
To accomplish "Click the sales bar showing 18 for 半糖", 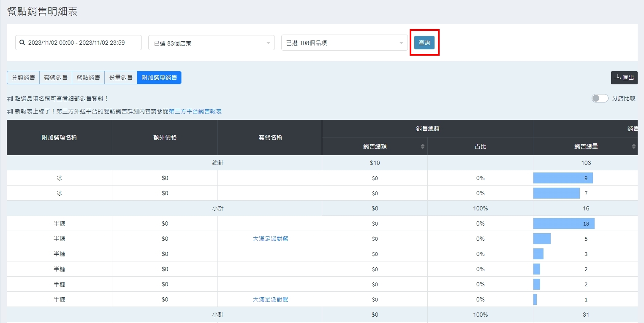I will click(564, 223).
